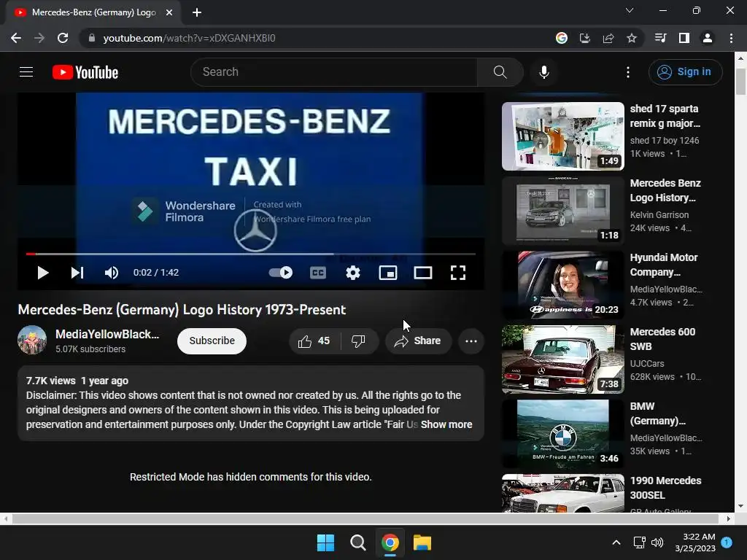
Task: Click UJCCars channel name
Action: tap(647, 363)
